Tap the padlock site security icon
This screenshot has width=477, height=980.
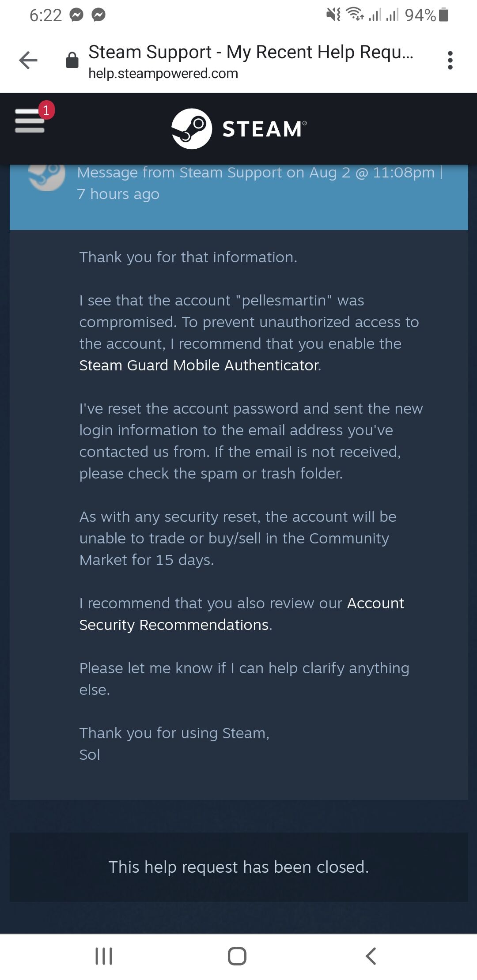72,60
